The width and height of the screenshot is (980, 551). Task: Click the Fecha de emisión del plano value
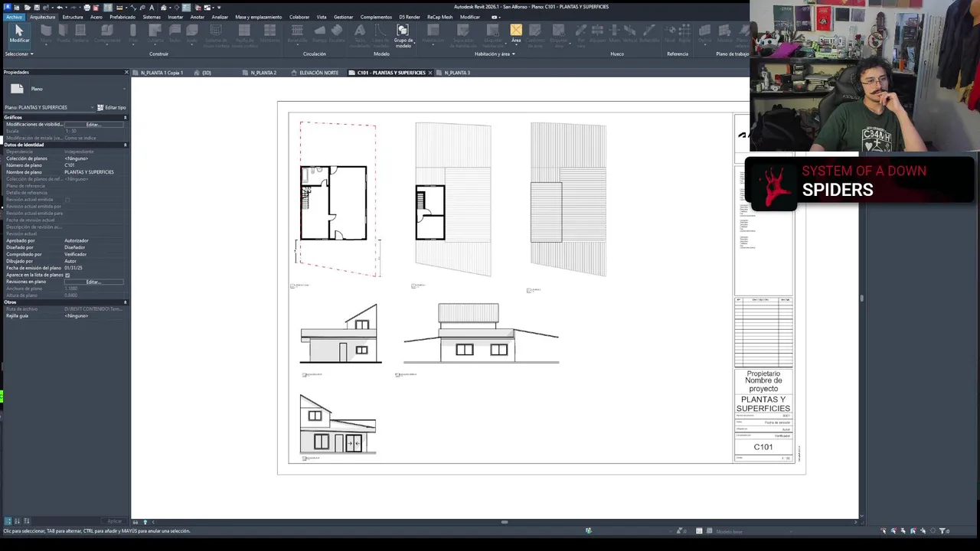93,268
